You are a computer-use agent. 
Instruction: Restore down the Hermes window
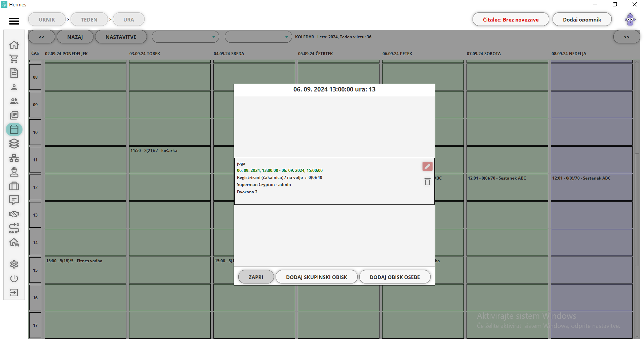point(615,4)
